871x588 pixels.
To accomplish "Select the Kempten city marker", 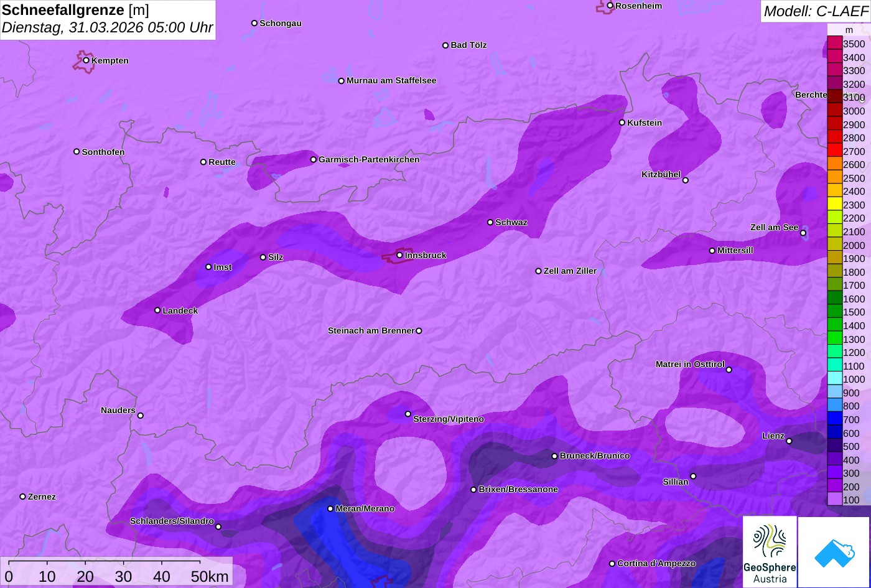I will click(86, 60).
